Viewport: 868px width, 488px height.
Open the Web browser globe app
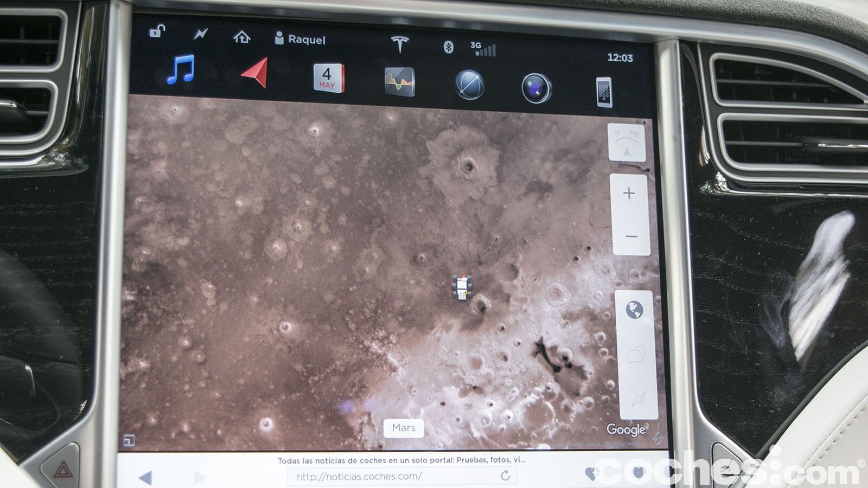[x=470, y=85]
